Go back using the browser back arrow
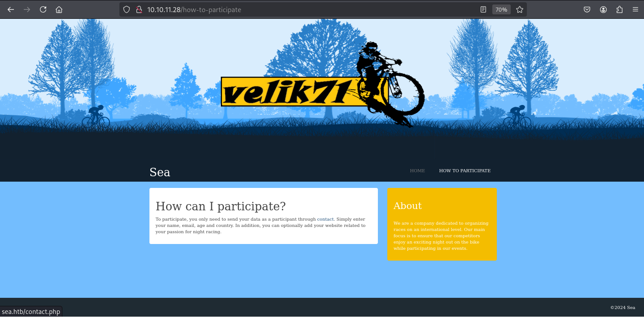Viewport: 644px width, 318px height. pyautogui.click(x=11, y=9)
